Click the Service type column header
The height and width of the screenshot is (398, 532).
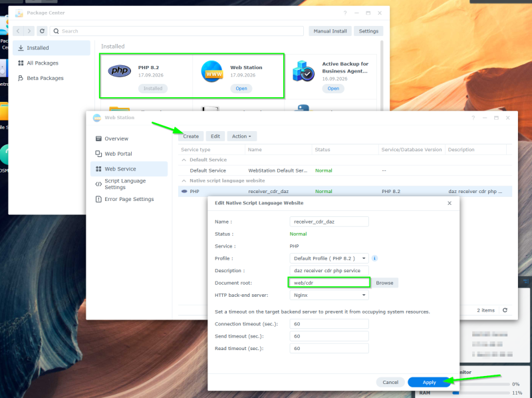211,150
